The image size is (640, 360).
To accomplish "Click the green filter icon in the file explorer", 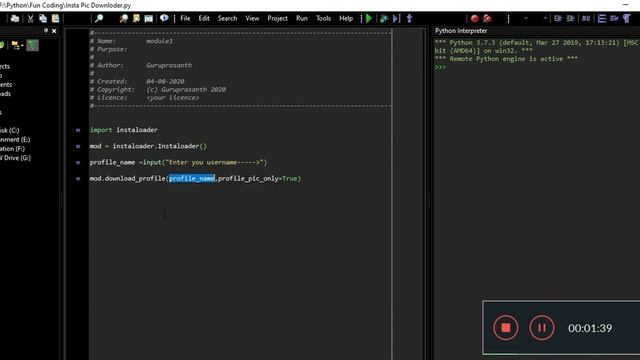I will [x=33, y=45].
